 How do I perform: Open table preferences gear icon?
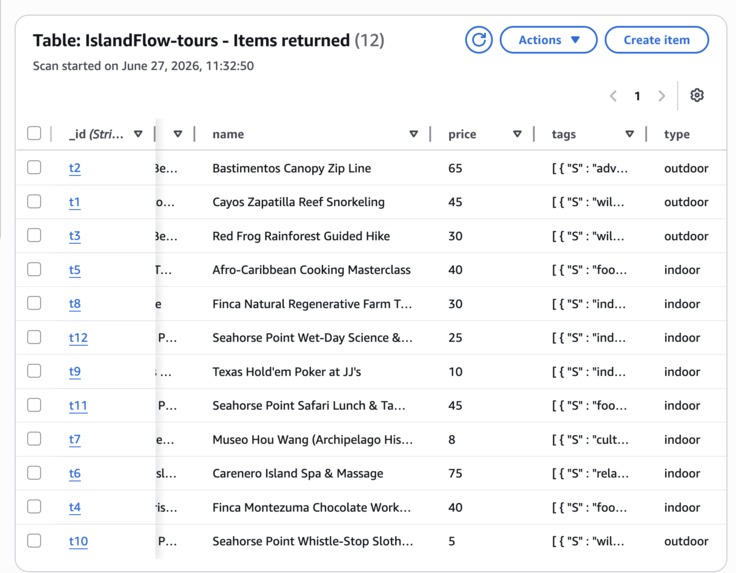(697, 95)
